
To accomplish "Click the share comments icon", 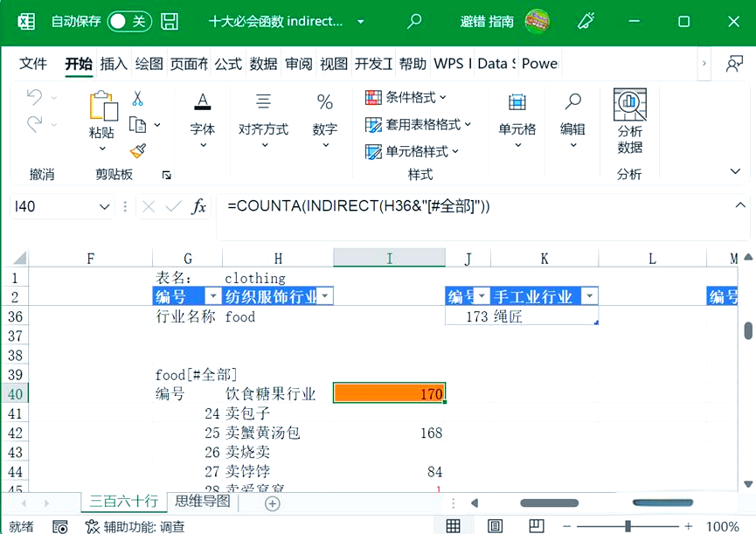I will pyautogui.click(x=734, y=64).
